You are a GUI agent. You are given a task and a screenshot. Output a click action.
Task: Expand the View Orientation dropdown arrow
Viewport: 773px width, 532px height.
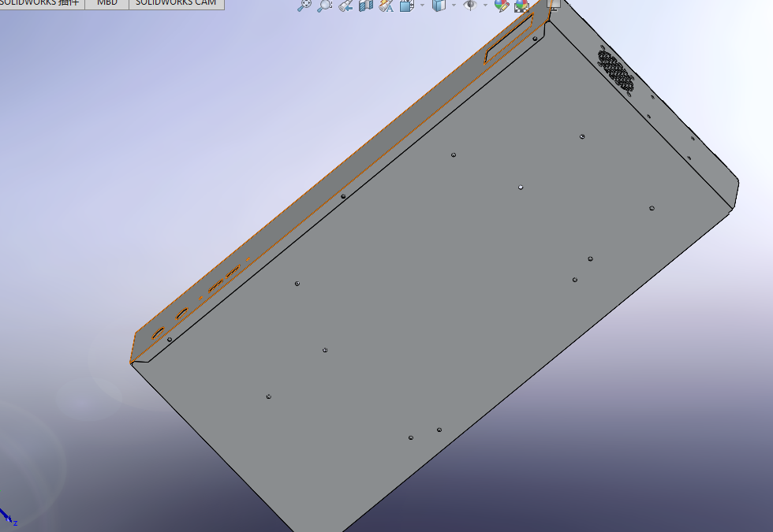pyautogui.click(x=422, y=6)
